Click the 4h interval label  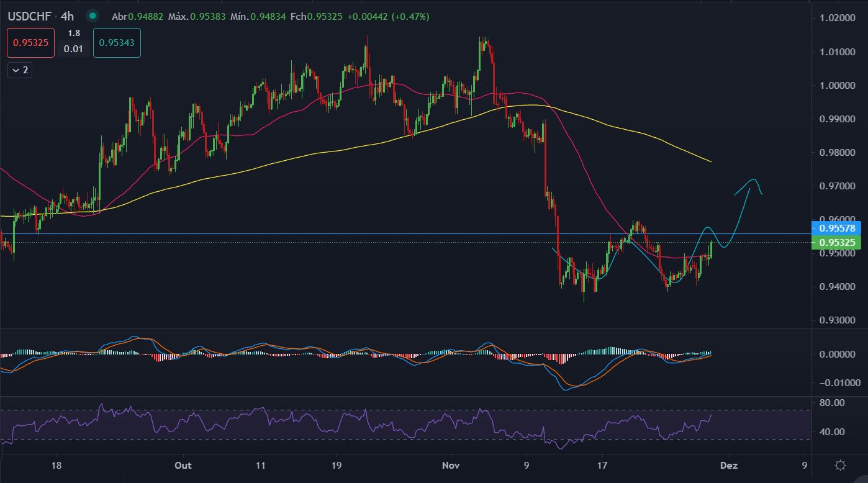[x=67, y=16]
